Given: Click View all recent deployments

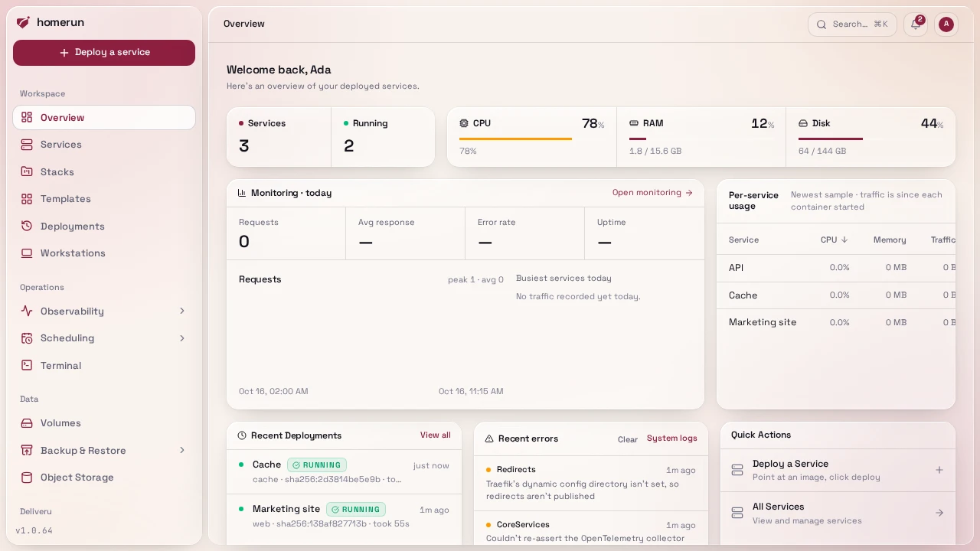Looking at the screenshot, I should click(436, 435).
